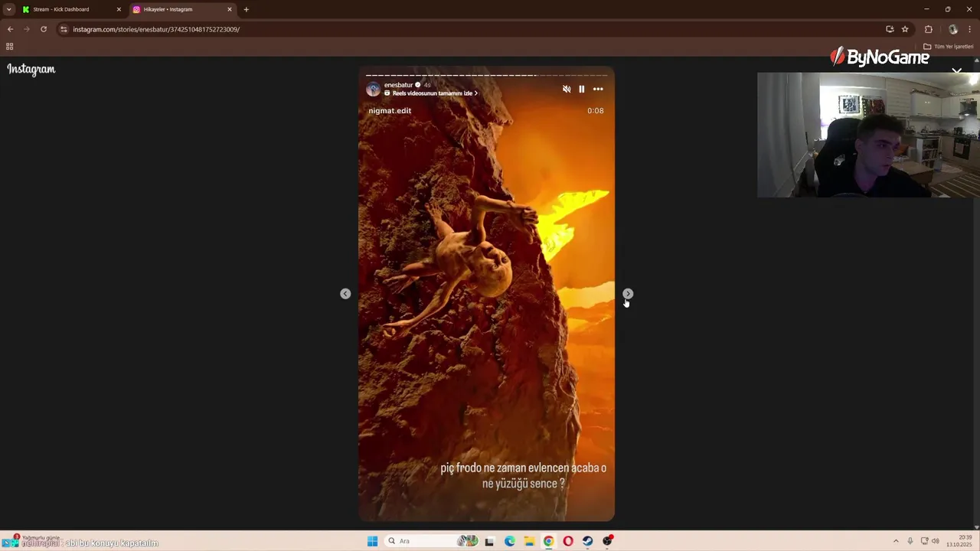
Task: Click the install app icon in address bar
Action: 890,29
